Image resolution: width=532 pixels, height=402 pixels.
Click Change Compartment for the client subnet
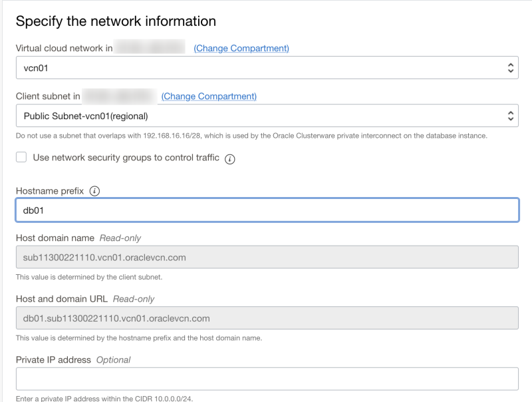(x=208, y=96)
